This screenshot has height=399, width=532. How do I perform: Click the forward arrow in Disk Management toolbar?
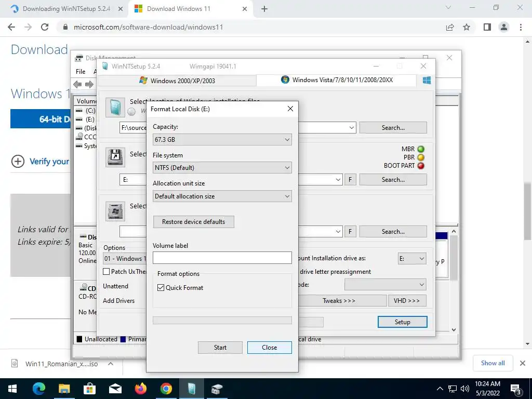(89, 84)
